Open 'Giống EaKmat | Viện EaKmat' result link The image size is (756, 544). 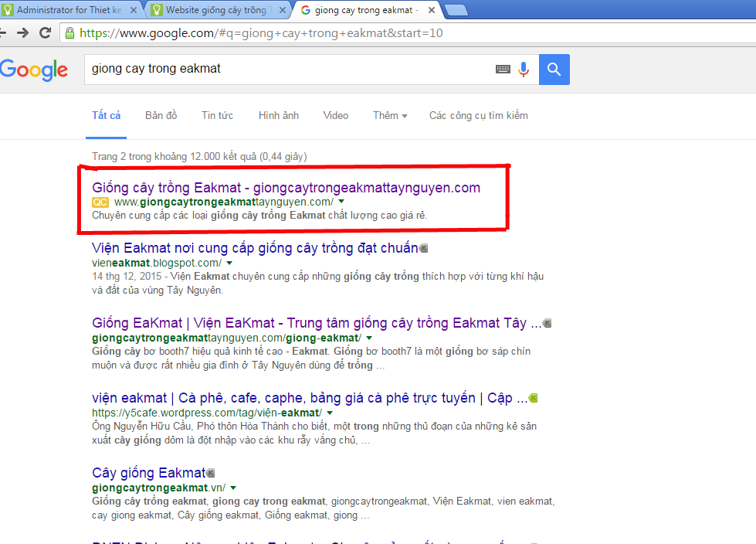317,323
